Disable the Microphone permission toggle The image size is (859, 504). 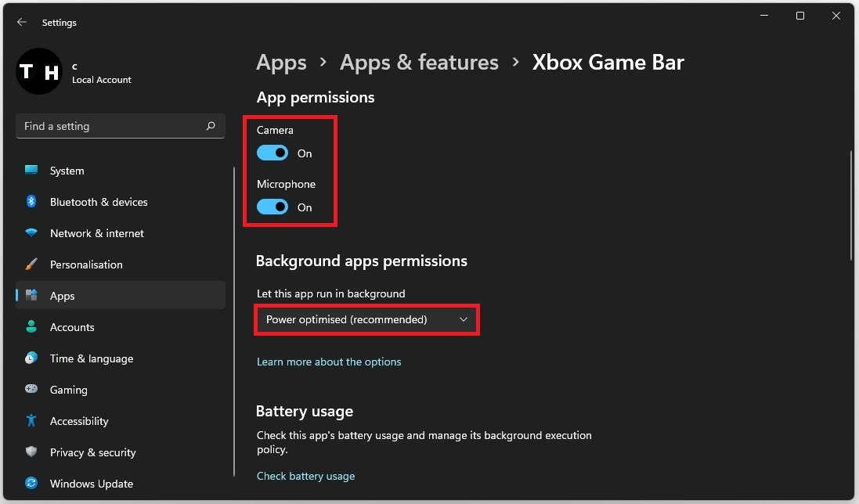click(x=272, y=207)
